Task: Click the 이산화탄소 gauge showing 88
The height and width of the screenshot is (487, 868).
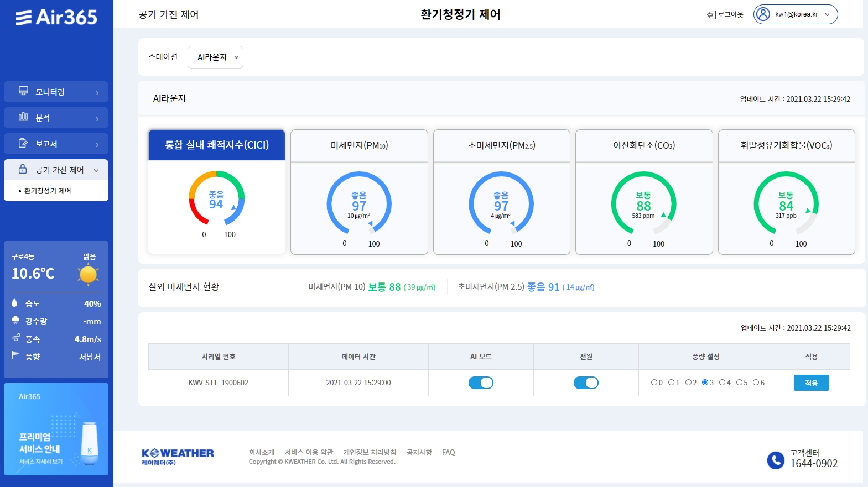Action: (x=643, y=203)
